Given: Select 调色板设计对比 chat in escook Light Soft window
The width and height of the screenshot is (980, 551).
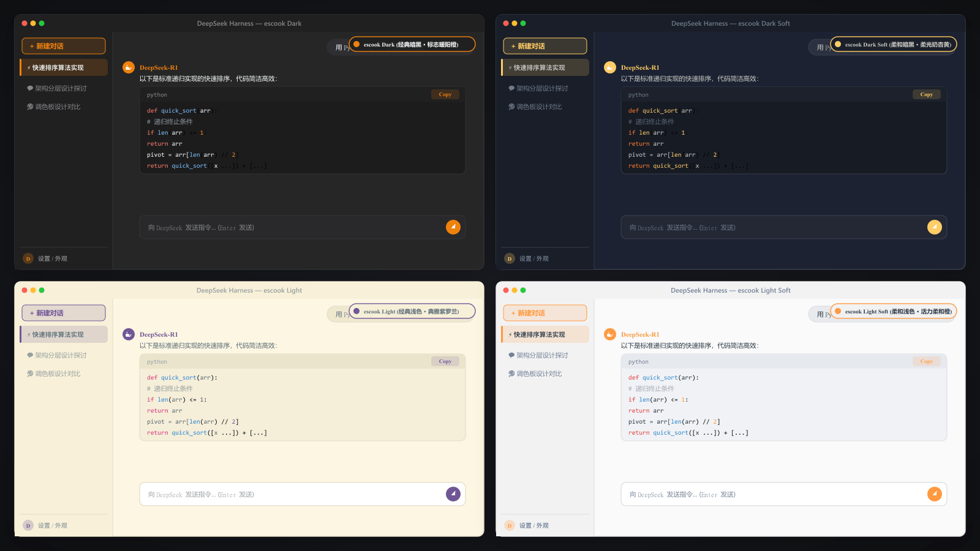Looking at the screenshot, I should coord(545,373).
